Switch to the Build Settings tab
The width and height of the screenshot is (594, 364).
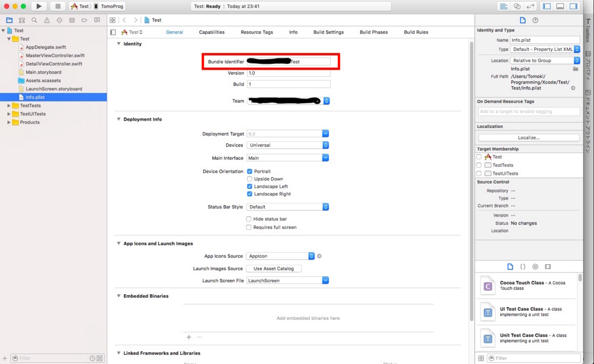coord(328,32)
